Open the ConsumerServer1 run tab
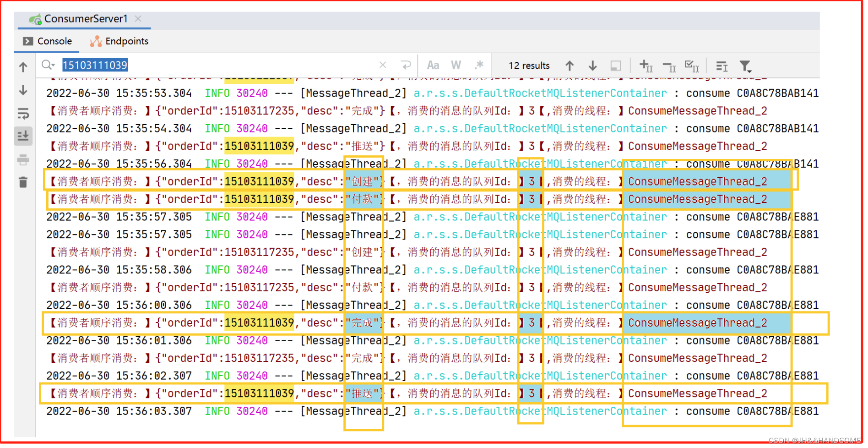This screenshot has height=448, width=868. pos(85,19)
